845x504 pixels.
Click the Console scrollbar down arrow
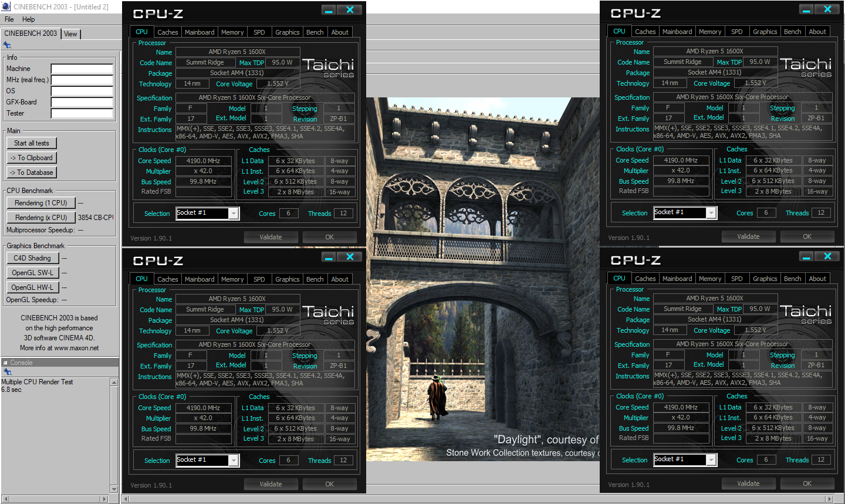coord(114,489)
